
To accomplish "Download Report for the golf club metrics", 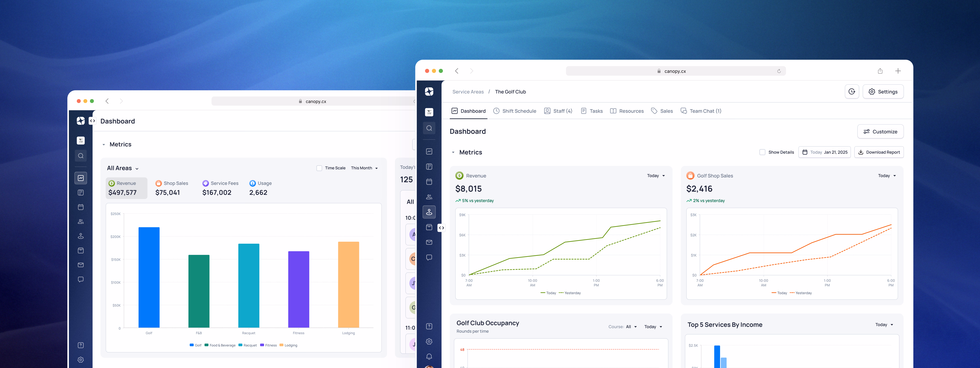I will [x=879, y=152].
